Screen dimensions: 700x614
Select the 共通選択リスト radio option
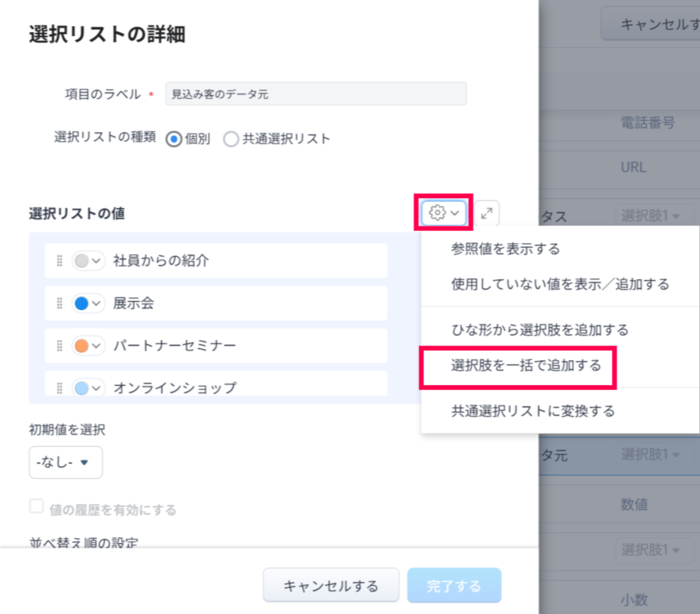click(x=231, y=139)
